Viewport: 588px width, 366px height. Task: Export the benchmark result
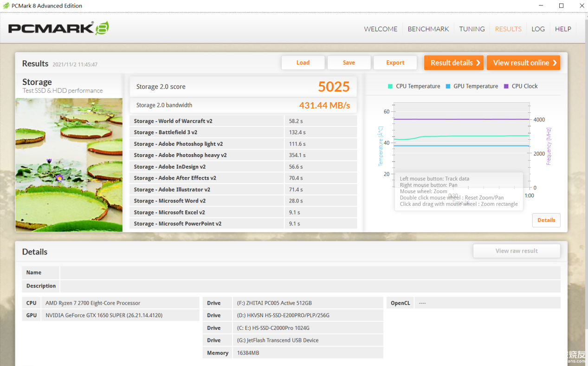click(x=395, y=63)
